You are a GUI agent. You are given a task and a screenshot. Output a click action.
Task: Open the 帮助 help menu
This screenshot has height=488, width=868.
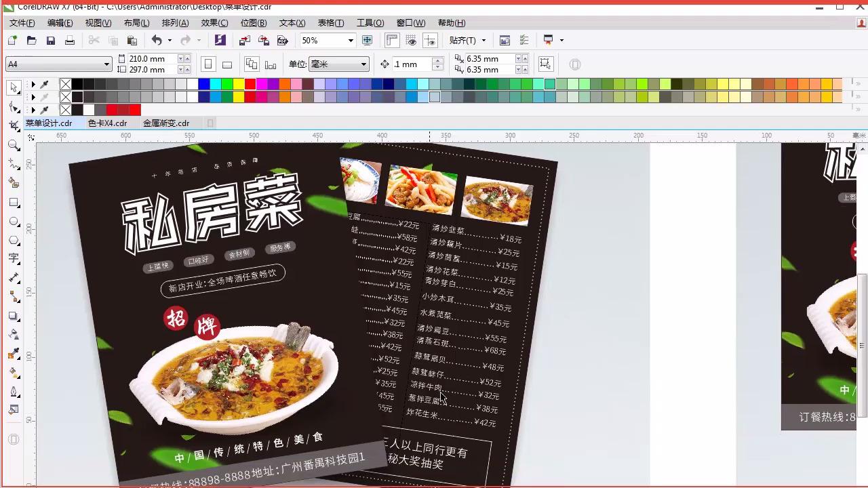(x=451, y=22)
